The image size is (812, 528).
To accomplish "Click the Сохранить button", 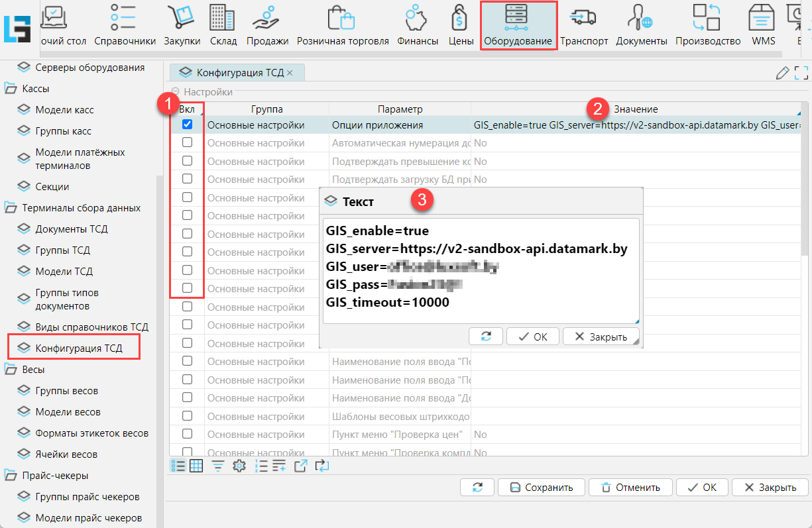I will (x=542, y=488).
